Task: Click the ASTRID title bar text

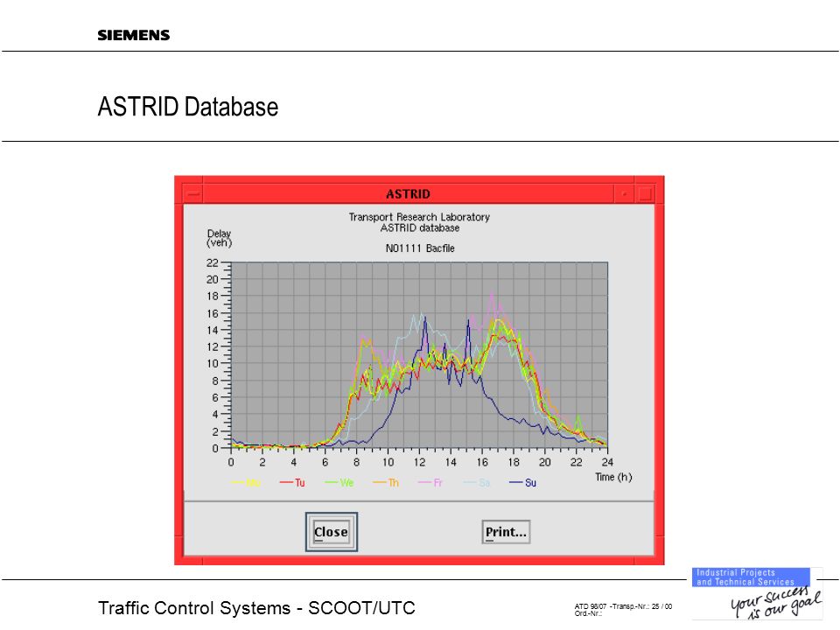Action: (x=409, y=194)
